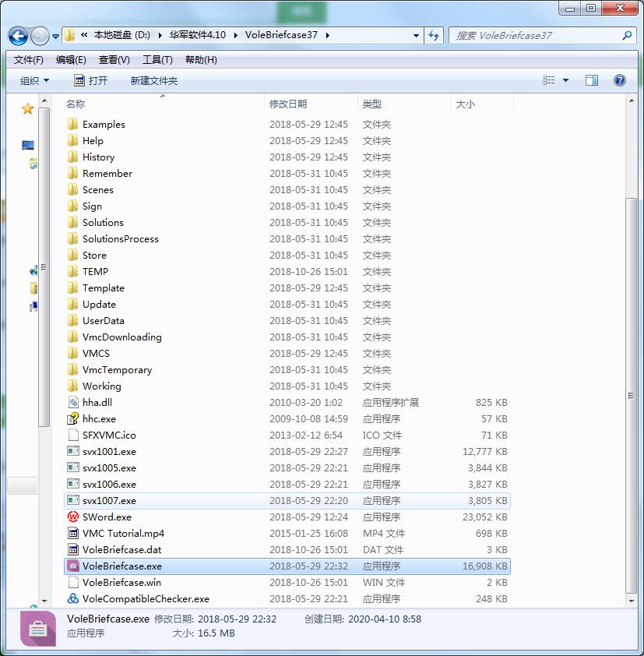Select the VoleBriefcase.dat file icon
The image size is (644, 656).
pyautogui.click(x=72, y=549)
